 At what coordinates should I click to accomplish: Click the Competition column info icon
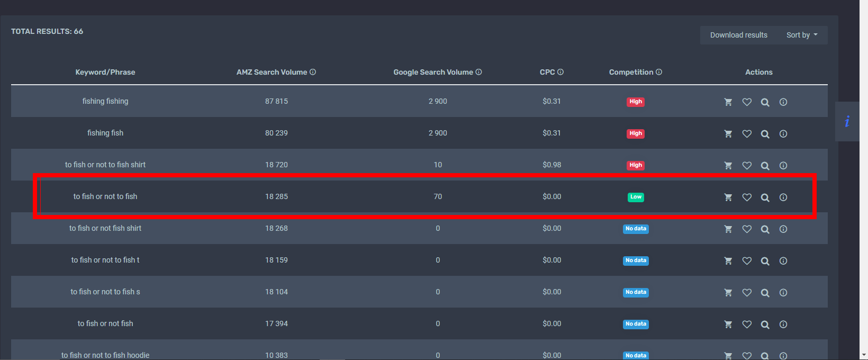(659, 72)
